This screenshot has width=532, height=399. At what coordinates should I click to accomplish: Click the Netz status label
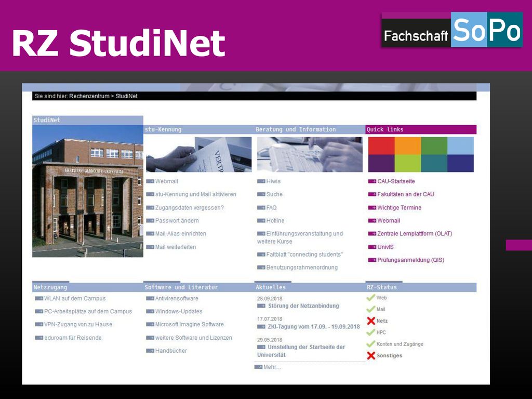click(382, 321)
